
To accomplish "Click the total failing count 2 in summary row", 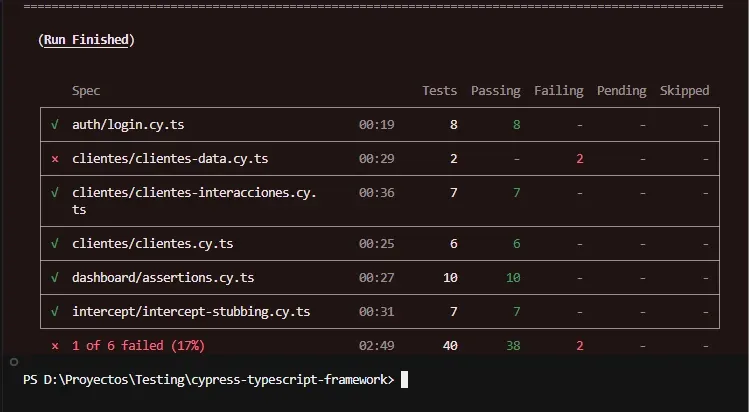I will click(579, 346).
